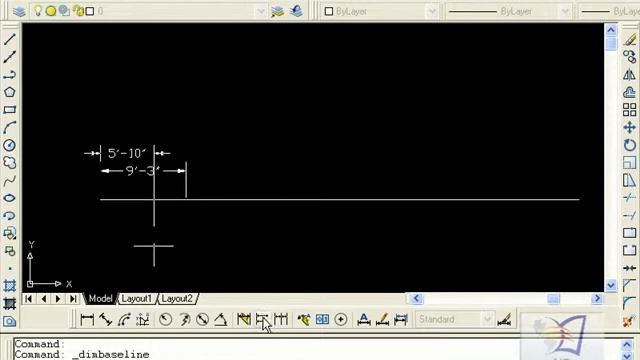Screen dimensions: 640x360
Task: Click the Radius Dimension tool
Action: (165, 319)
